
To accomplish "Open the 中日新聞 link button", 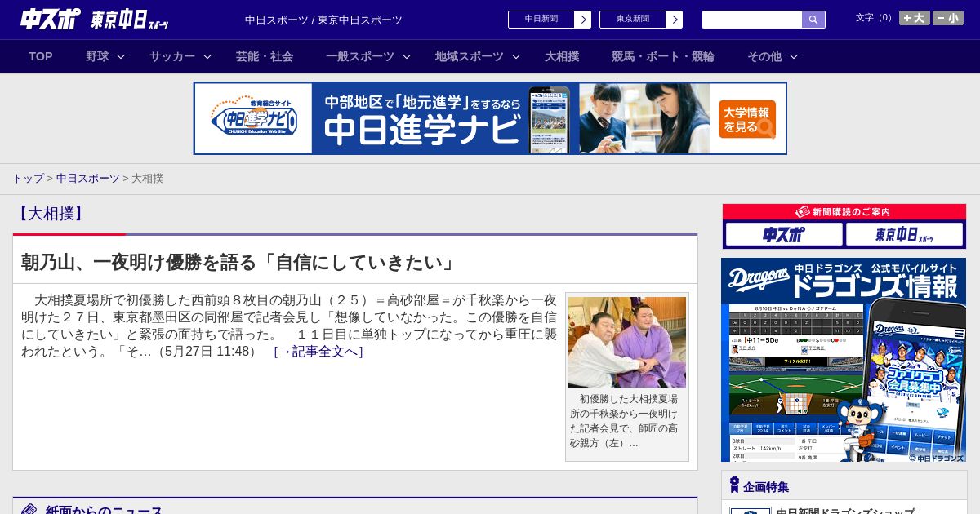I will click(541, 20).
